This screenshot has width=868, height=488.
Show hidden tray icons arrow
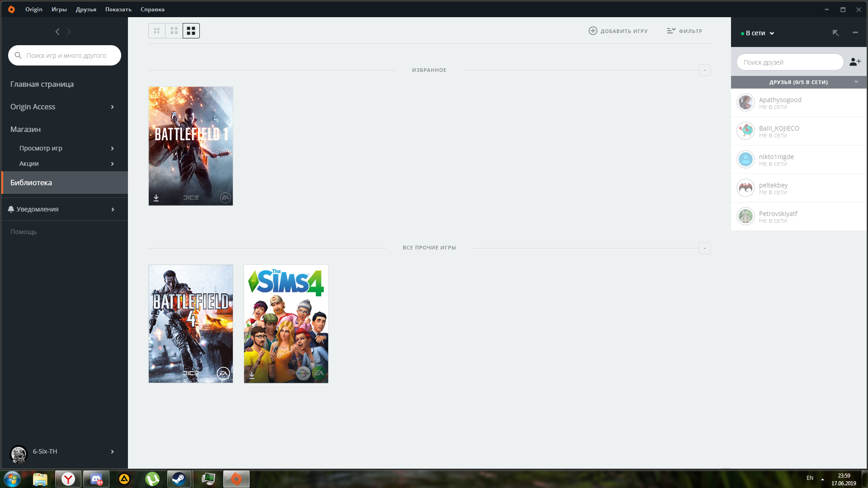(x=822, y=479)
